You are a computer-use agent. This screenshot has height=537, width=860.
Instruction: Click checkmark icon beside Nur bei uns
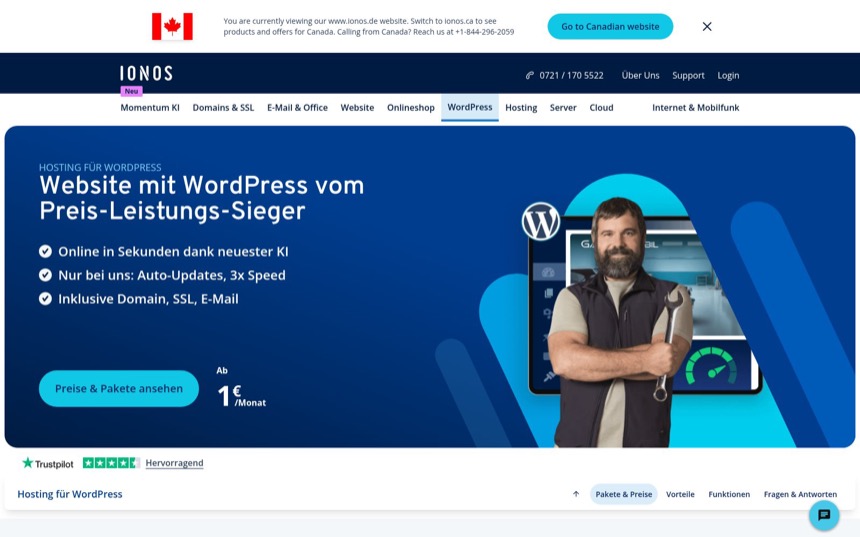click(x=46, y=275)
